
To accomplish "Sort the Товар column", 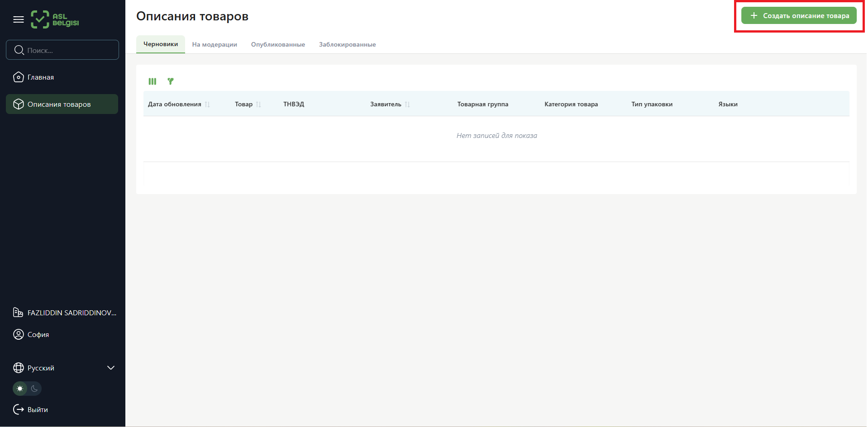I will pos(258,104).
